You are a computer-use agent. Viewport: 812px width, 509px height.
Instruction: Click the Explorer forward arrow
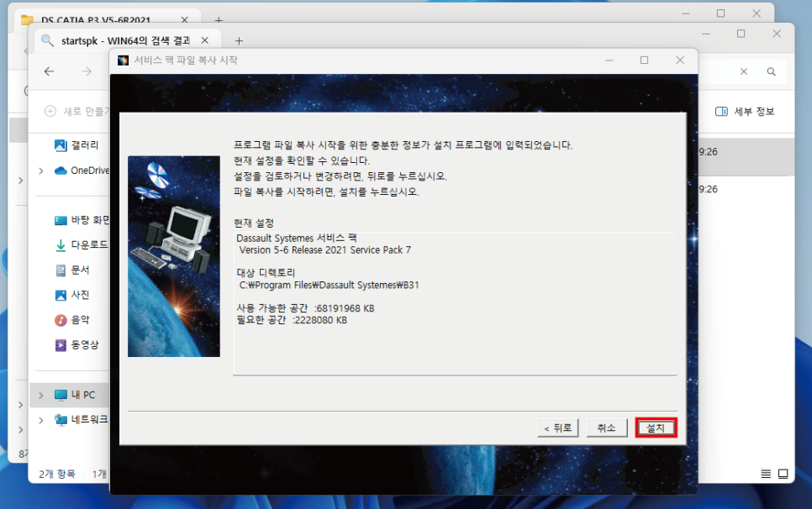pyautogui.click(x=87, y=71)
